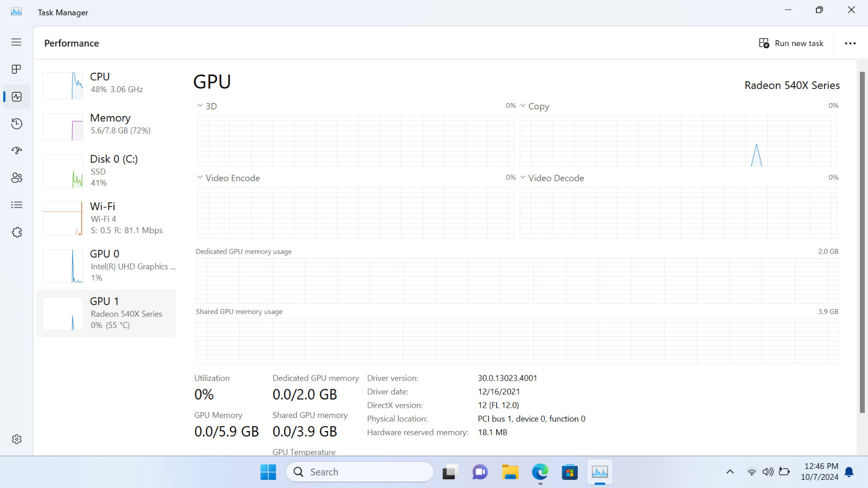
Task: Click the 3D engine usage graph
Action: coord(355,141)
